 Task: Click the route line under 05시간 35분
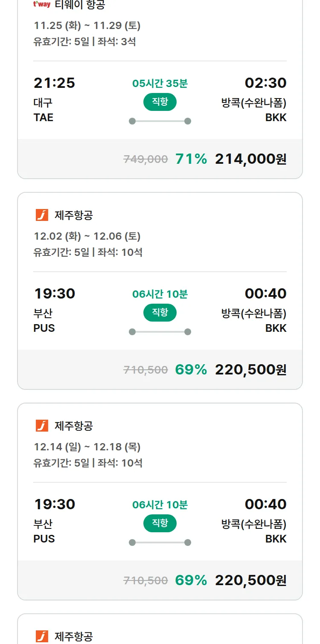pos(160,121)
